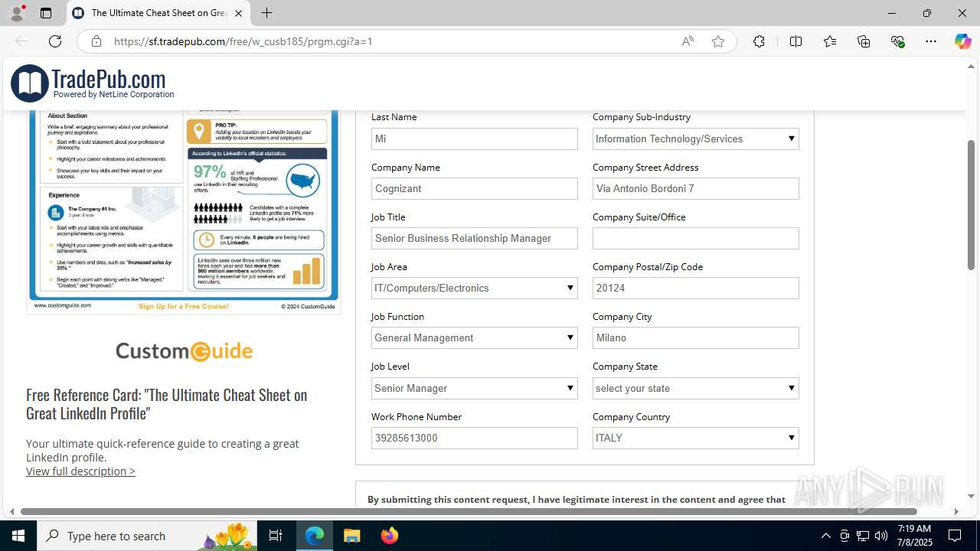The width and height of the screenshot is (980, 551).
Task: Open the Job Level dropdown
Action: pos(474,388)
